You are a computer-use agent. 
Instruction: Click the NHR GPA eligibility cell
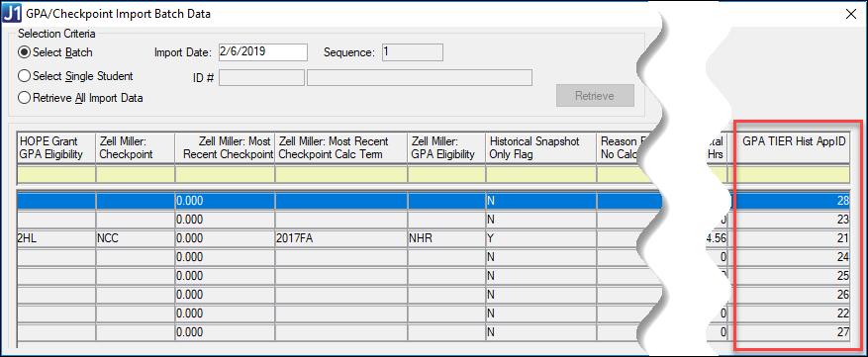pos(446,238)
